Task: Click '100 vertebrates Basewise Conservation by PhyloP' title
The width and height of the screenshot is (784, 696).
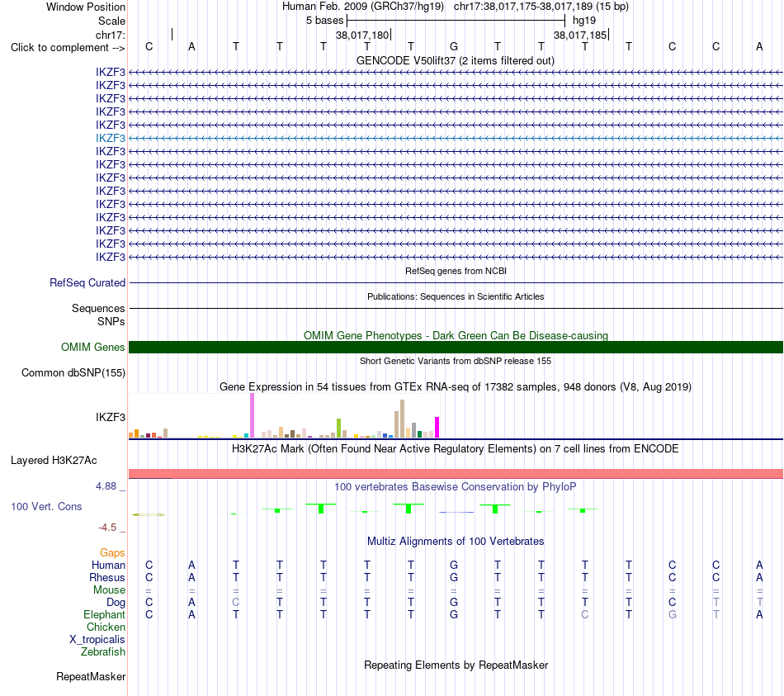Action: [x=456, y=486]
